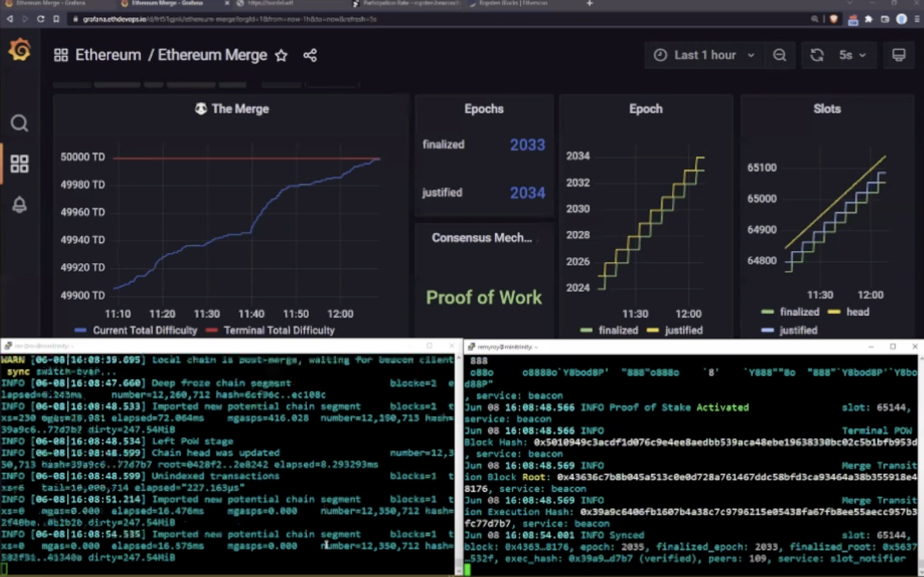Click the 'Epochs' panel title
Viewport: 924px width, 577px height.
tap(484, 109)
